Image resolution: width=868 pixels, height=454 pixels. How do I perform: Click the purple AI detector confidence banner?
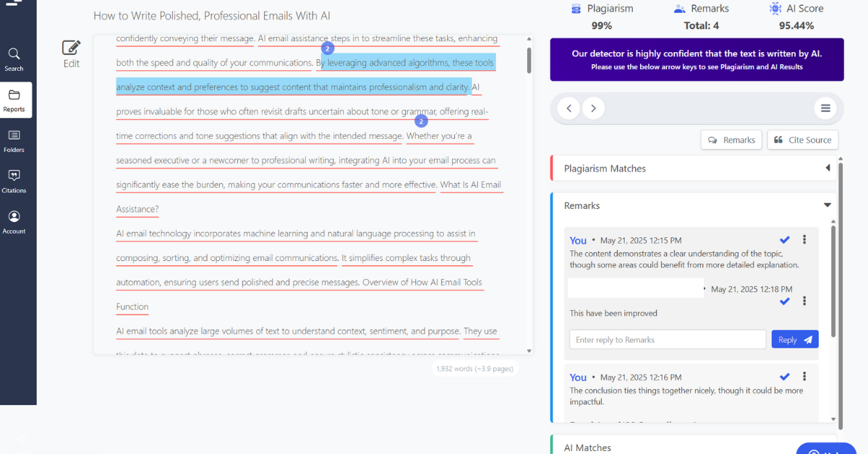point(697,59)
